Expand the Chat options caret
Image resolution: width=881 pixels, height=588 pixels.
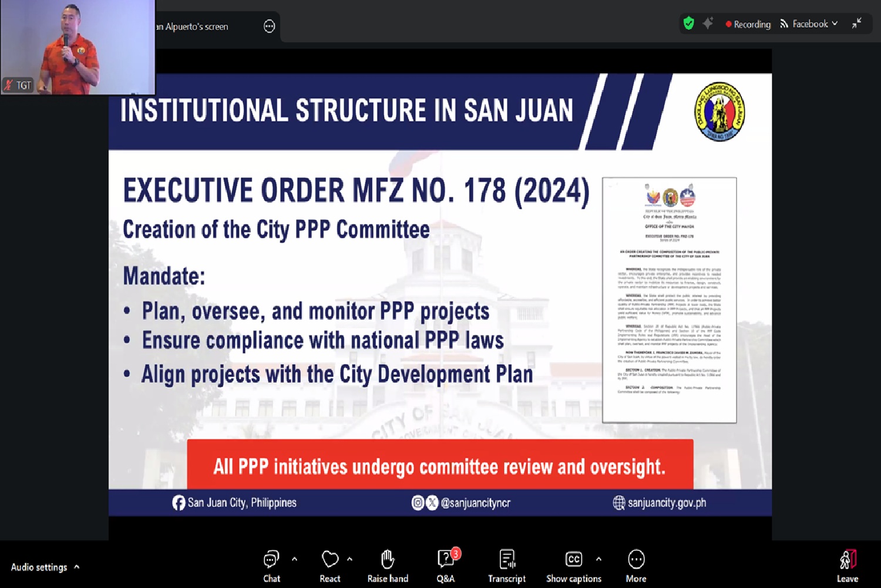click(x=294, y=559)
